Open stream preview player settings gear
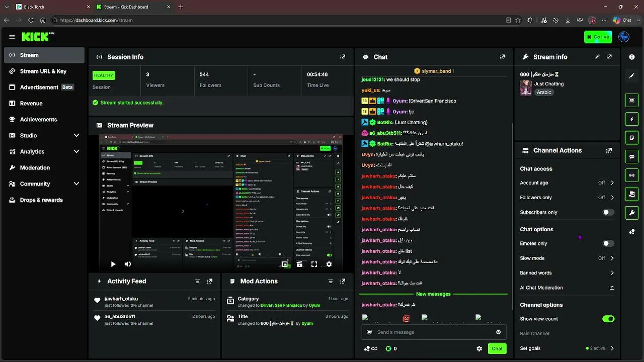 click(x=329, y=264)
